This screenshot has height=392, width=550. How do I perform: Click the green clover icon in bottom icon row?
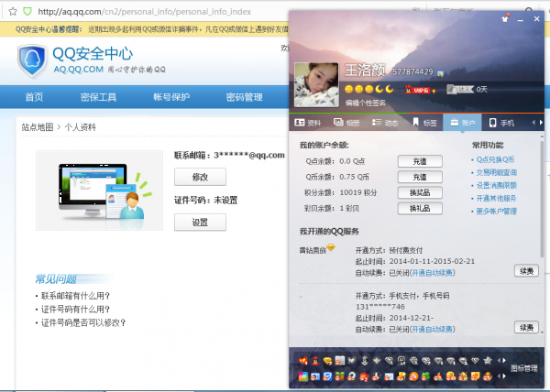[425, 376]
